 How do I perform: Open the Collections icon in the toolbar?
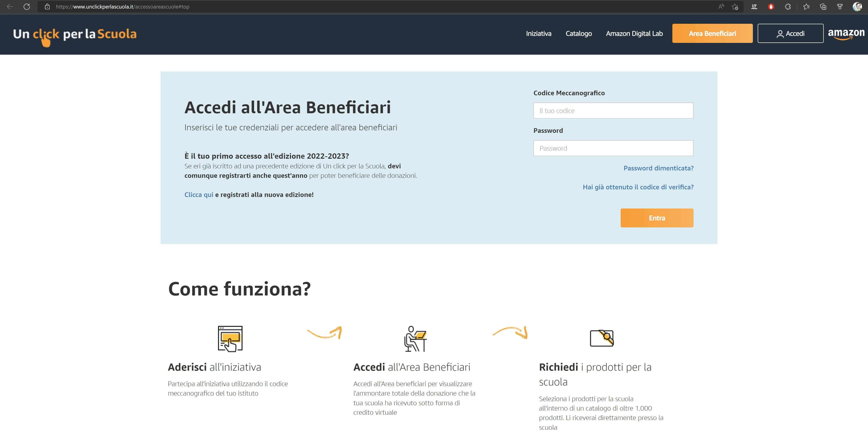(823, 6)
